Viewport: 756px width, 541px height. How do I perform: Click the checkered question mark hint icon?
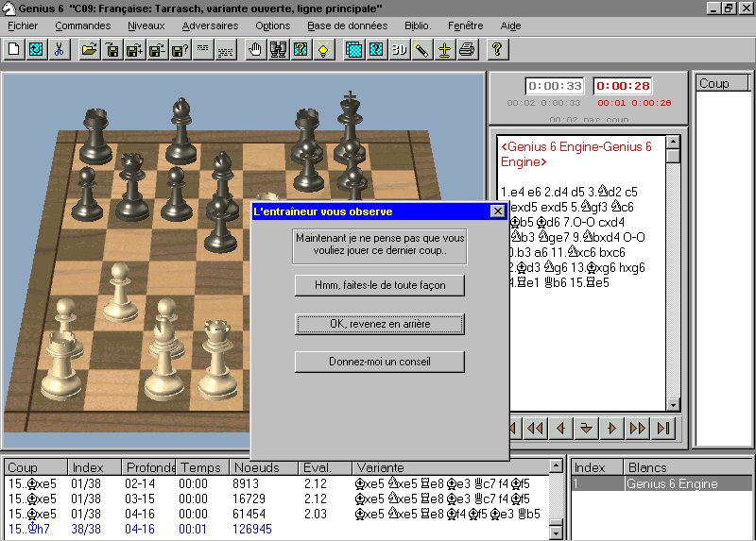tap(301, 50)
